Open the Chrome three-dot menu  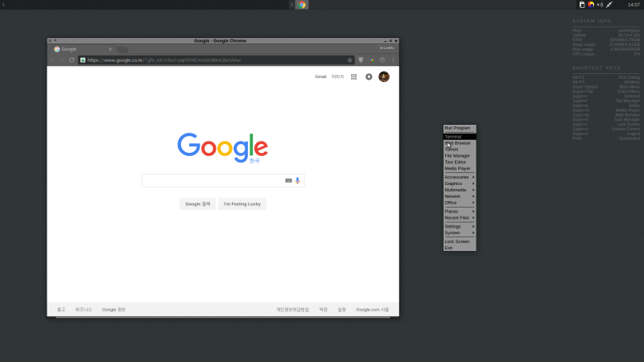393,60
